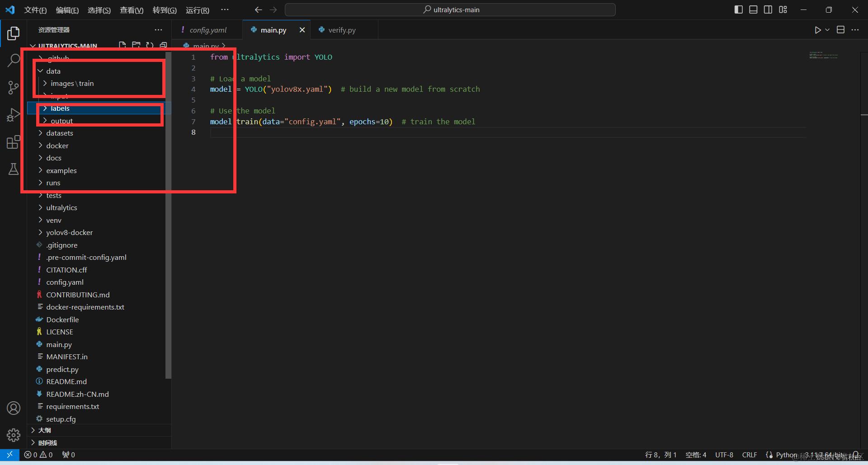Go back with the title bar arrow
Viewport: 868px width, 465px height.
(259, 9)
